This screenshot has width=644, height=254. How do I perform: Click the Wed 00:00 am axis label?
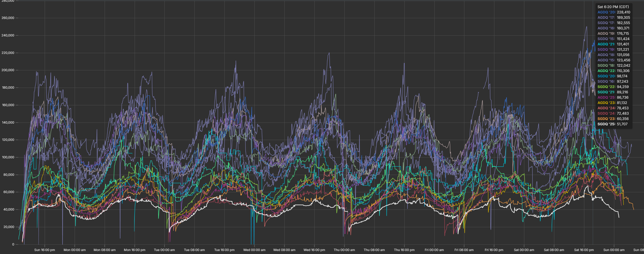coord(254,250)
